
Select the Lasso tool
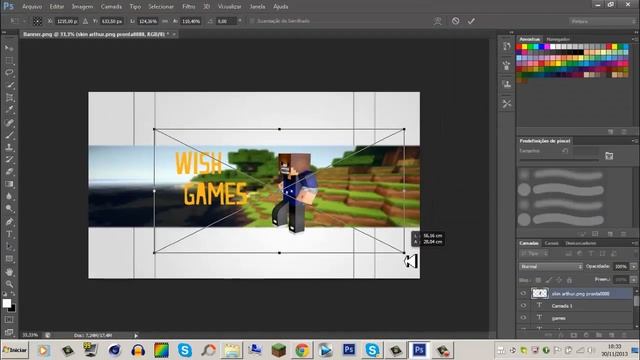tap(9, 73)
